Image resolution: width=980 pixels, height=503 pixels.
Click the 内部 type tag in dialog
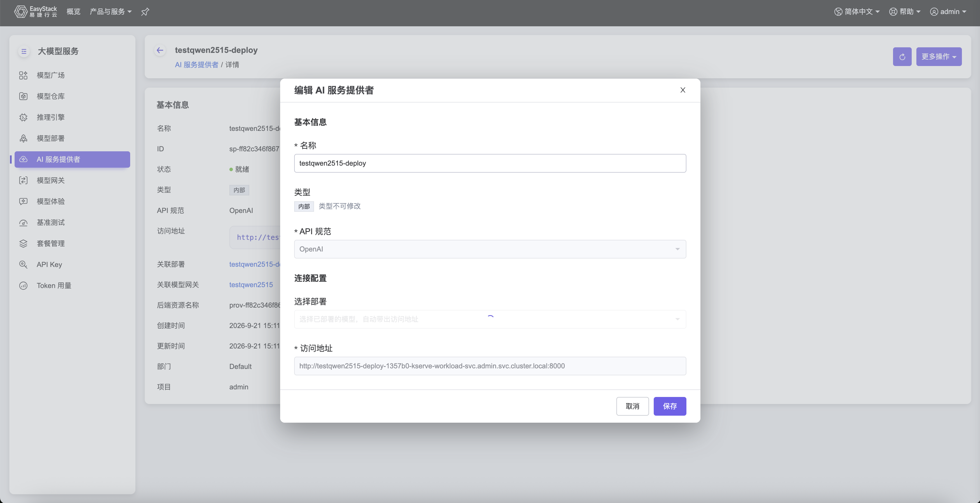304,207
